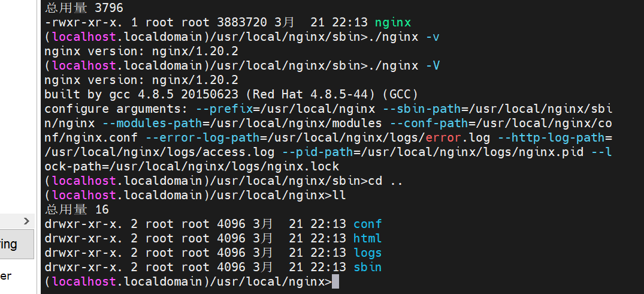Click the sbin directory name in listing

click(x=367, y=268)
